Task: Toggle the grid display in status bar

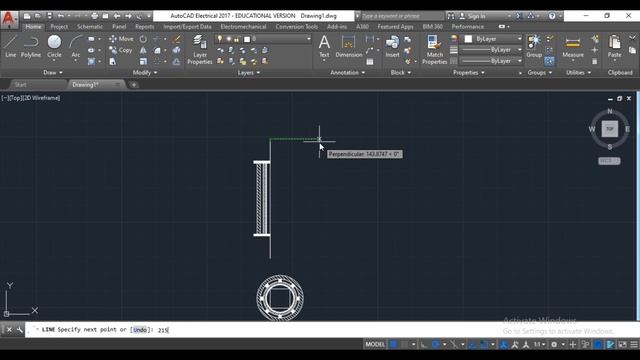Action: point(393,344)
